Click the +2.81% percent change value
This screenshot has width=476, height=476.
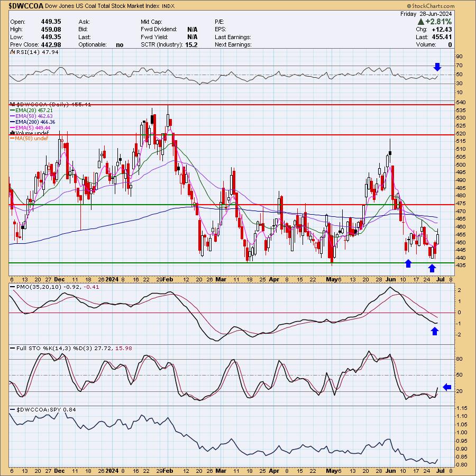(438, 22)
